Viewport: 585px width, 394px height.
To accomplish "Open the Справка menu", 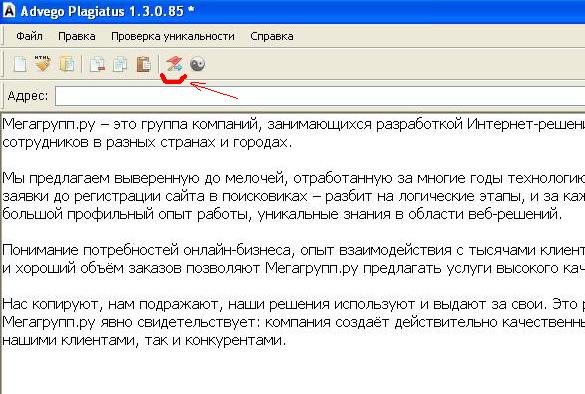I will 272,36.
